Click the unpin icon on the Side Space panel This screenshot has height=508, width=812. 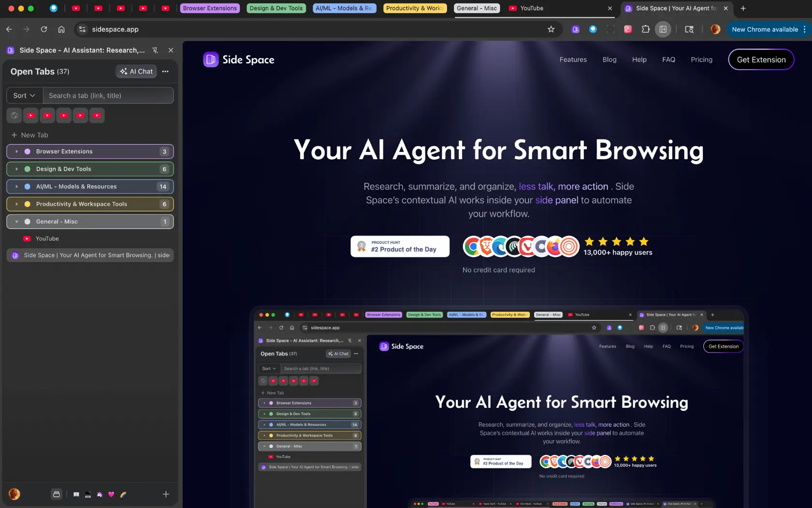click(x=155, y=50)
